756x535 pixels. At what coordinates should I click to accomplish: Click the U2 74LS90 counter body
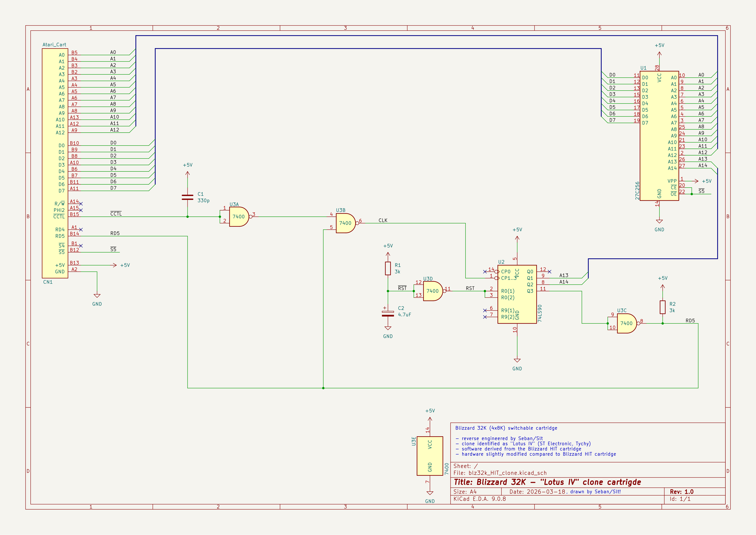(x=517, y=294)
